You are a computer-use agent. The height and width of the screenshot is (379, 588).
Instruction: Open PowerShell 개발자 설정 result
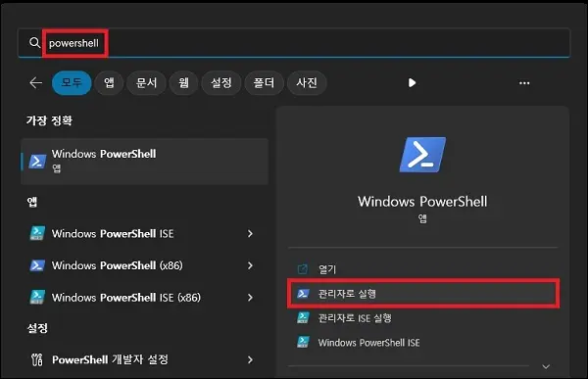point(145,359)
